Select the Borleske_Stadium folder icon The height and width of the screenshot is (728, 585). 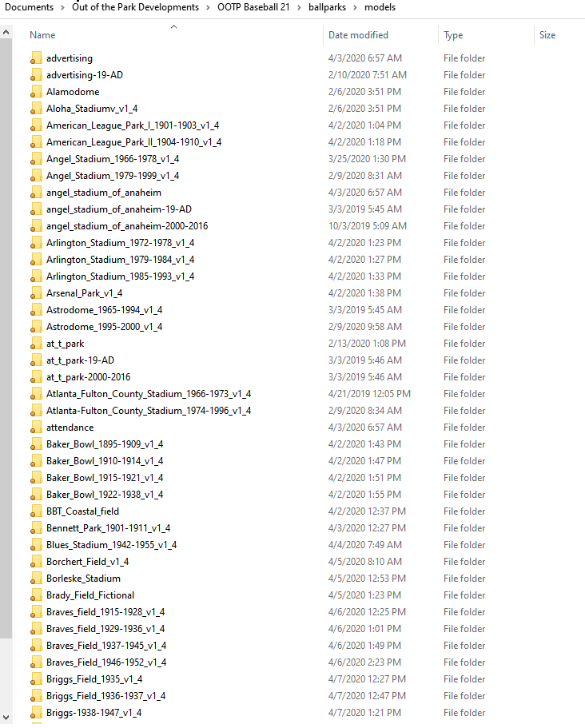(x=36, y=579)
